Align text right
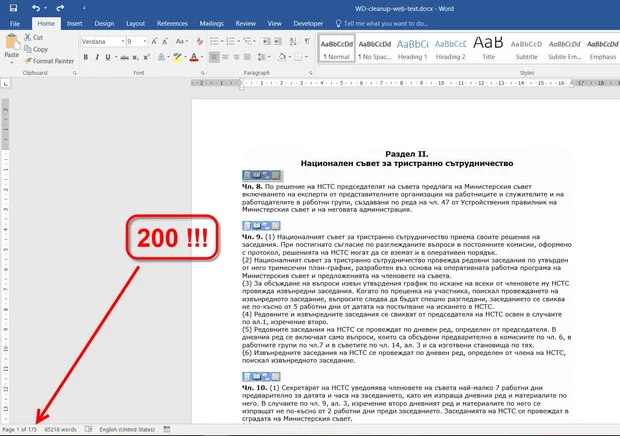This screenshot has width=620, height=436. [x=236, y=58]
